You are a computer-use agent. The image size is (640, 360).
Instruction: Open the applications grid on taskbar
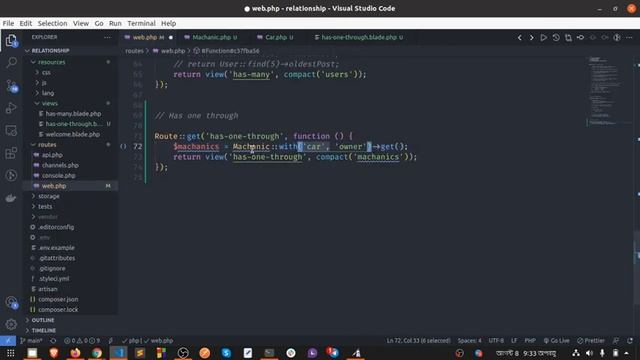[x=11, y=353]
